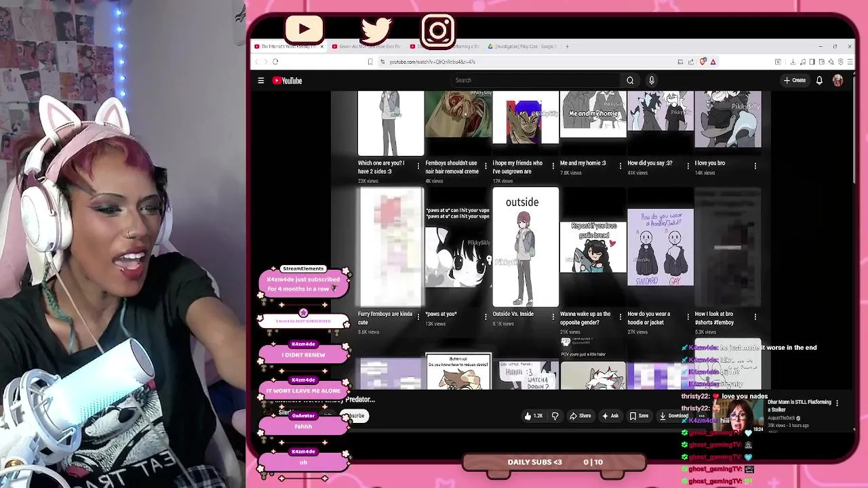Viewport: 868px width, 488px height.
Task: Close the first YouTube browser tab
Action: [x=322, y=47]
